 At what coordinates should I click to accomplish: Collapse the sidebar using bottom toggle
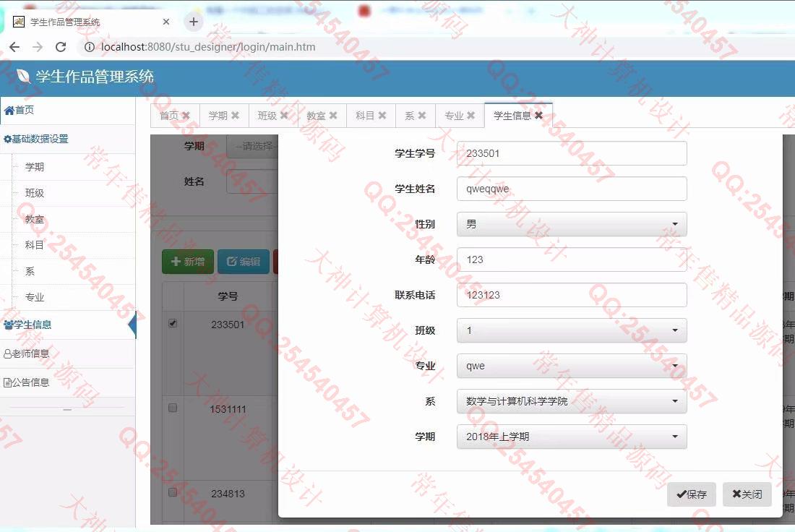point(67,409)
